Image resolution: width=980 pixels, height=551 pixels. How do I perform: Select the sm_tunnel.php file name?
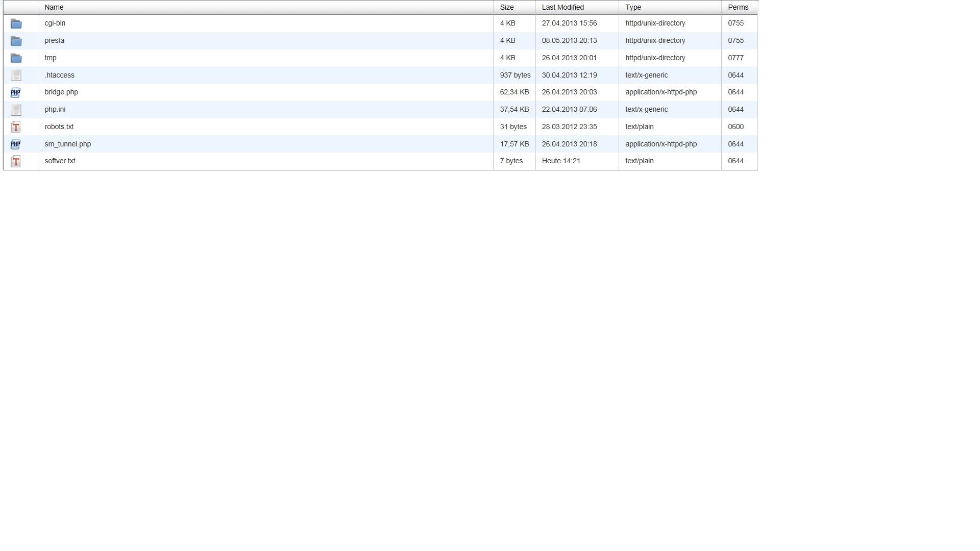67,144
